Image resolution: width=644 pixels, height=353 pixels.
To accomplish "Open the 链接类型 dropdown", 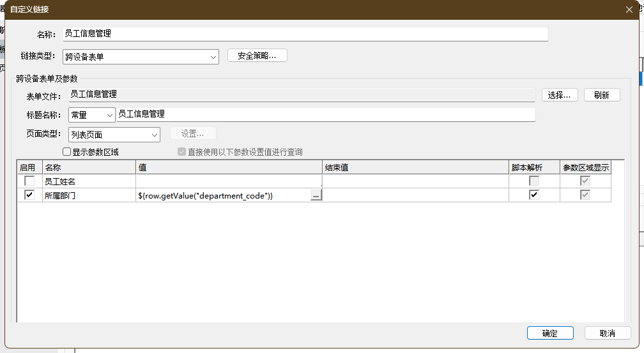I will [213, 57].
